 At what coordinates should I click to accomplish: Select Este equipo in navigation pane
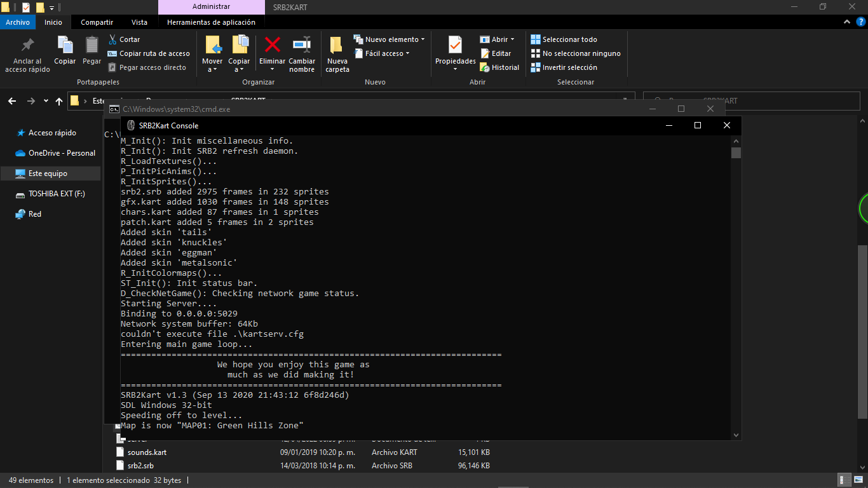(48, 173)
